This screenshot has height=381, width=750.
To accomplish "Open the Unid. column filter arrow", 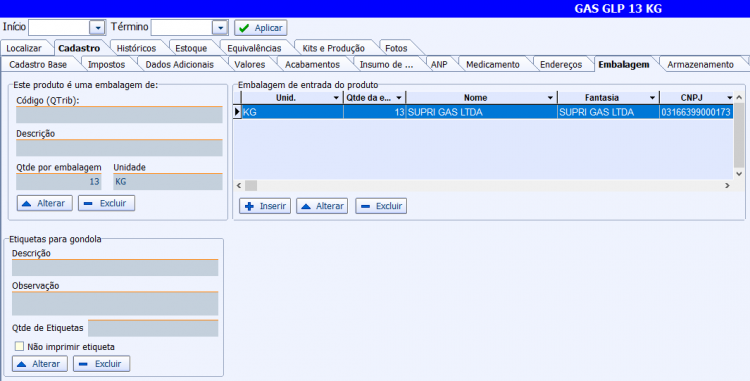I will pos(336,98).
